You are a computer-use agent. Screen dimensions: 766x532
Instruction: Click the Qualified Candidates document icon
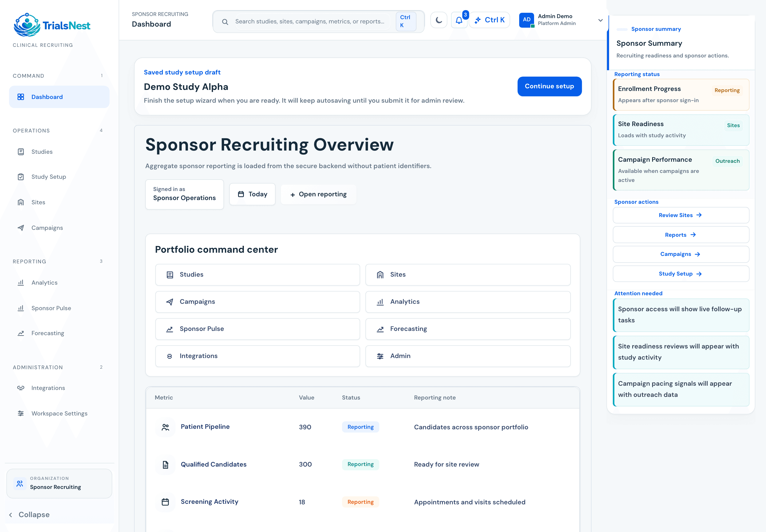165,464
